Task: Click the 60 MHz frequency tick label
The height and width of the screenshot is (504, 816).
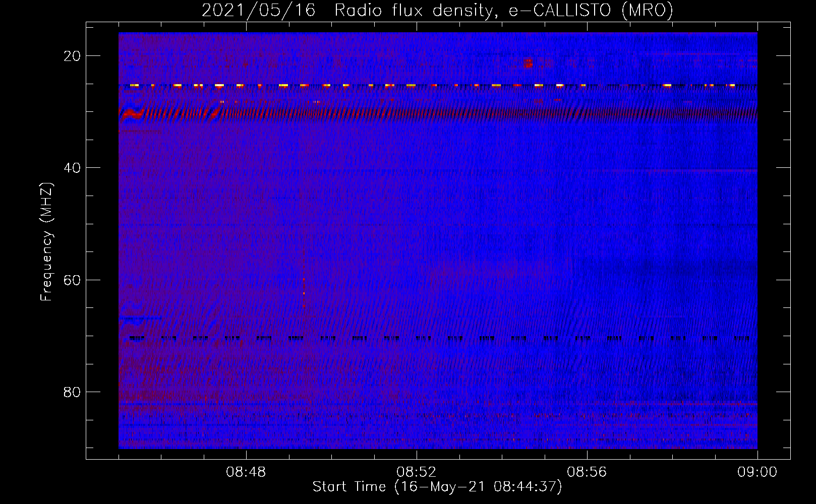Action: 72,280
